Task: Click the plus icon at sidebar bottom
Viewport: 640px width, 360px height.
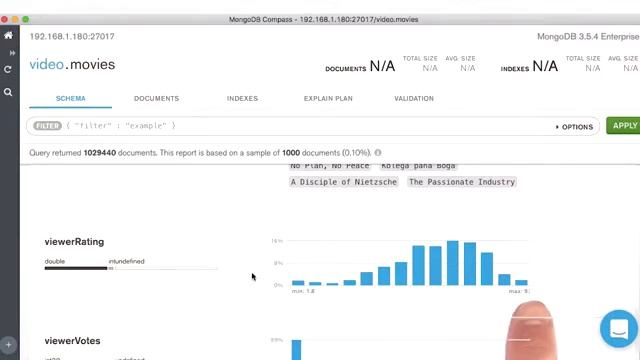Action: click(8, 345)
